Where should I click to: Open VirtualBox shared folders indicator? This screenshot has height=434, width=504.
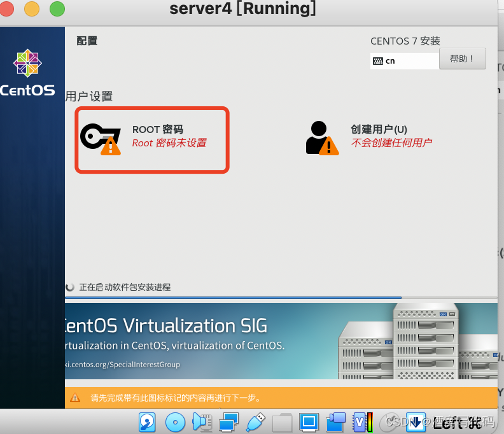coord(282,423)
